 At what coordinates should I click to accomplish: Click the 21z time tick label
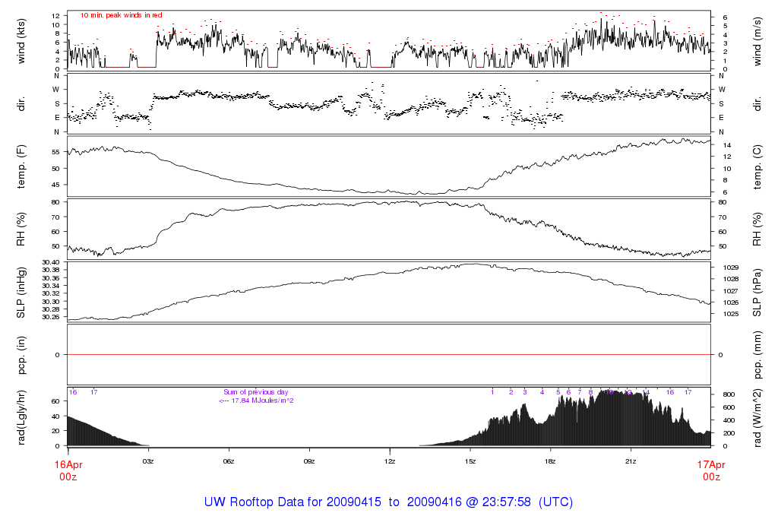631,461
